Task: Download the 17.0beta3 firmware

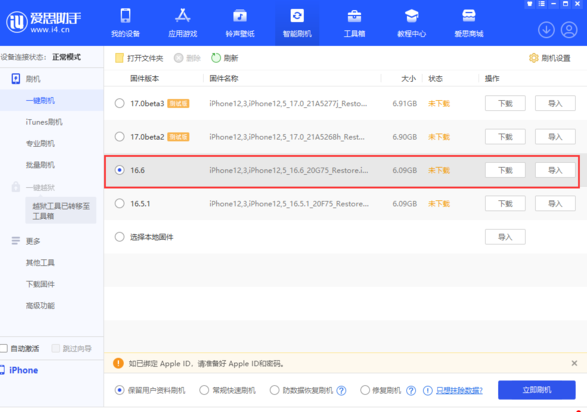Action: tap(505, 103)
